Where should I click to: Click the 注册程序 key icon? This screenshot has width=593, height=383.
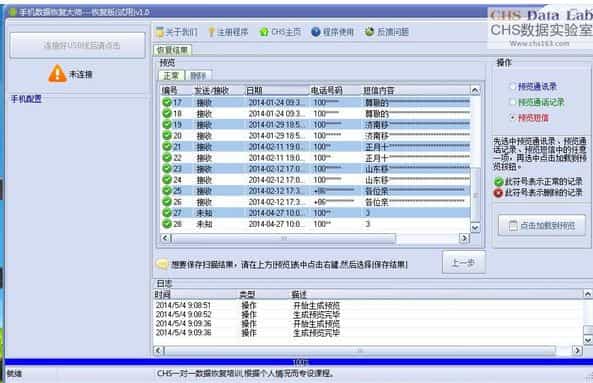click(211, 32)
